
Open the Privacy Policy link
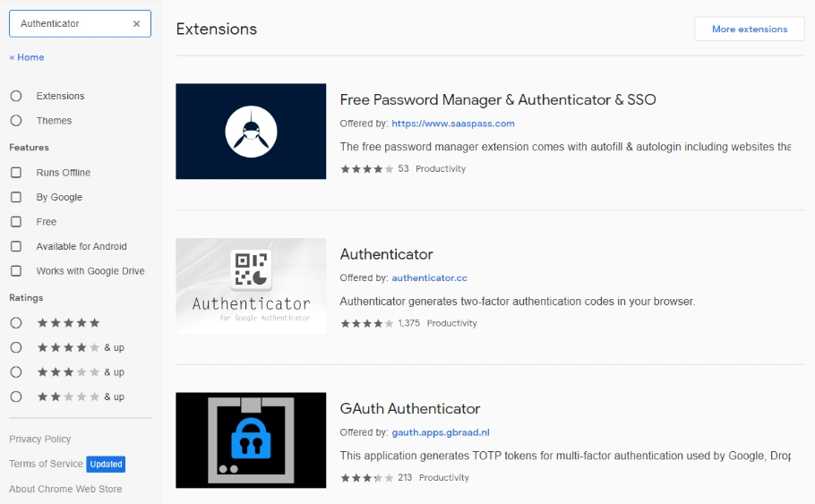(40, 440)
